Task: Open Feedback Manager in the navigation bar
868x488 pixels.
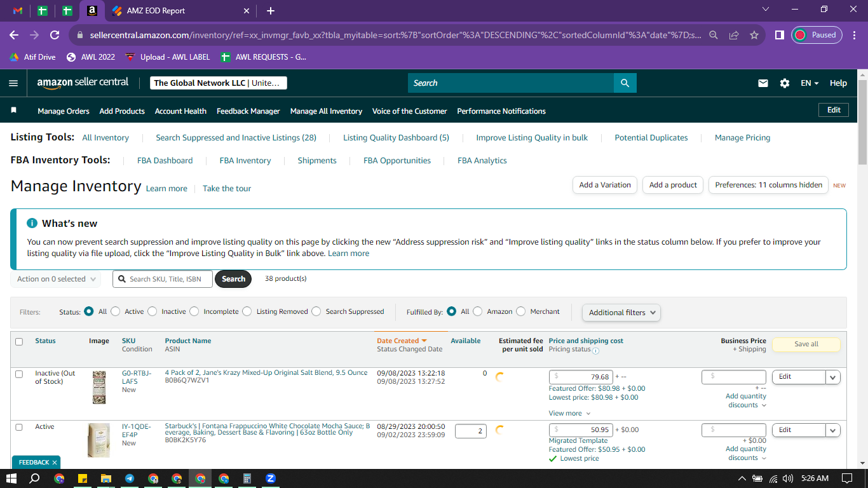Action: 248,111
